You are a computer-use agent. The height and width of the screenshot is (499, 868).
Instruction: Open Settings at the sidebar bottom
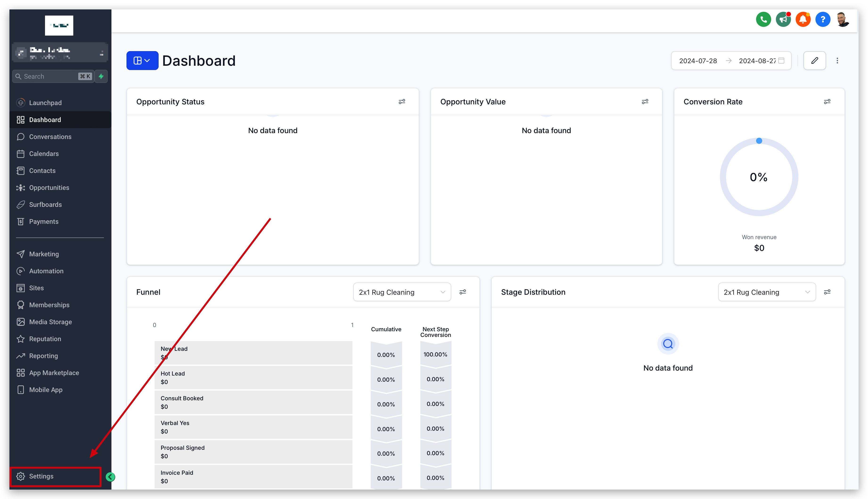[41, 476]
